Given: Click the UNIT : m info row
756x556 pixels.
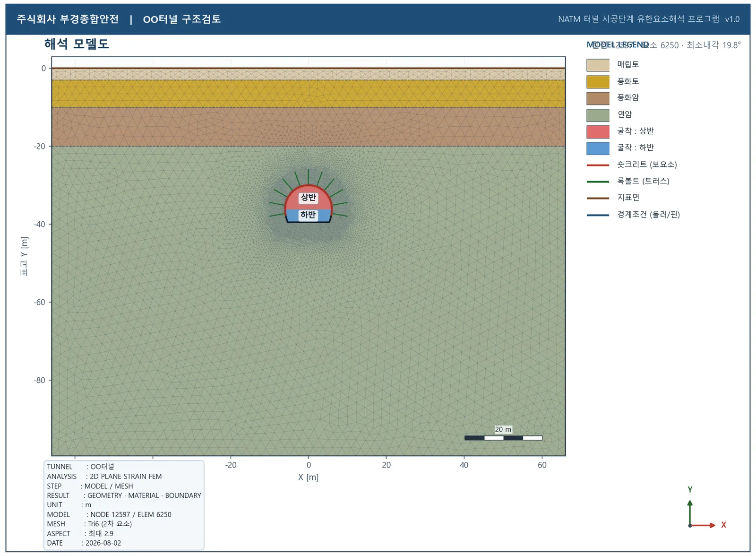Looking at the screenshot, I should tap(69, 505).
